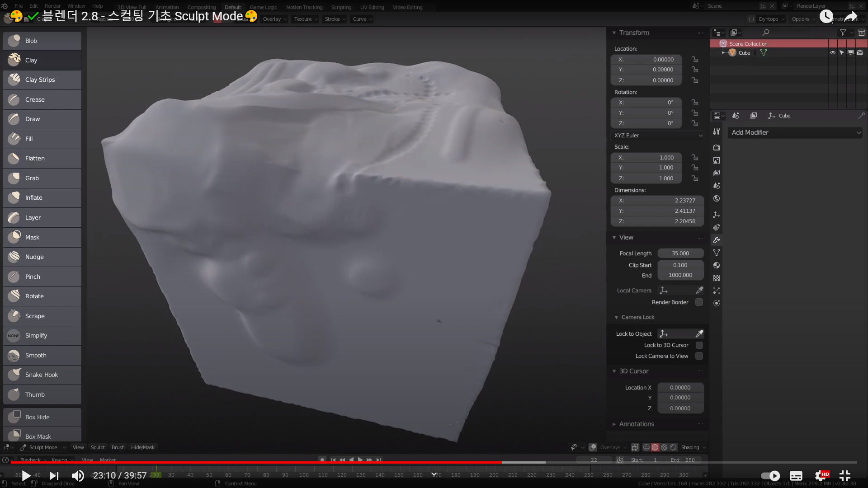Image resolution: width=868 pixels, height=488 pixels.
Task: Select the Snake Hook brush
Action: point(42,375)
